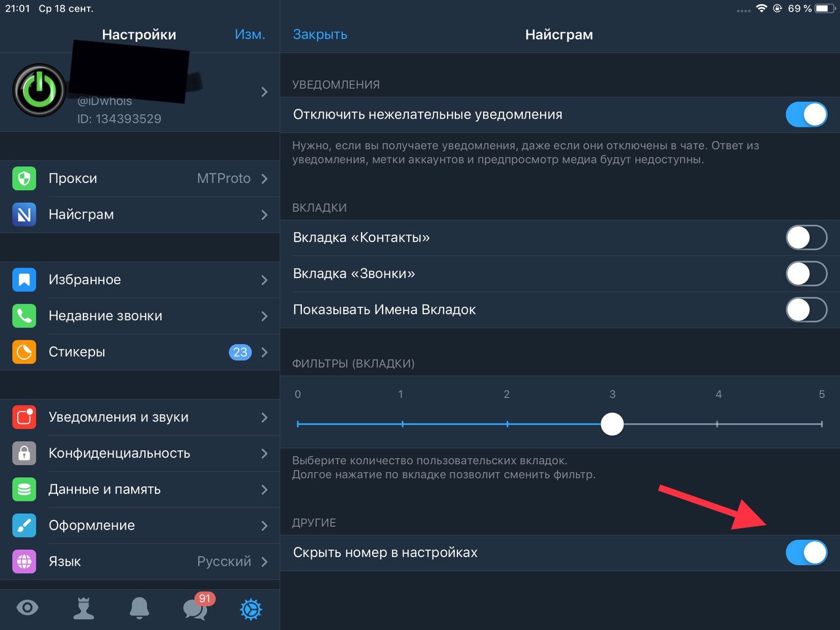Open the chess king tab icon
The height and width of the screenshot is (630, 840).
83,608
